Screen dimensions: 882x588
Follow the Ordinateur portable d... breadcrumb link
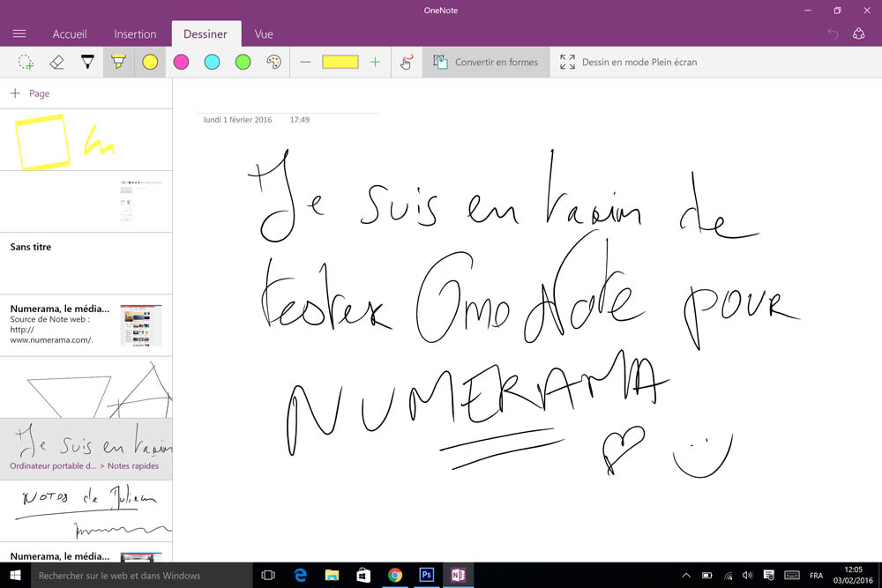(x=53, y=466)
